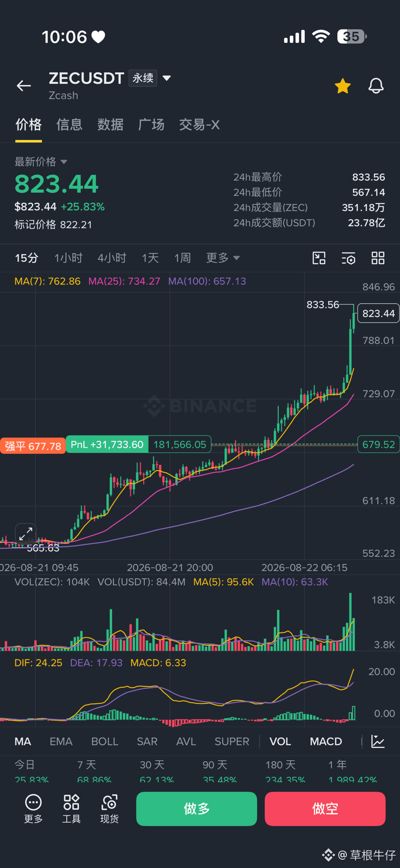Tap the MA(7): 762.86 legend
400x868 pixels.
click(x=47, y=281)
